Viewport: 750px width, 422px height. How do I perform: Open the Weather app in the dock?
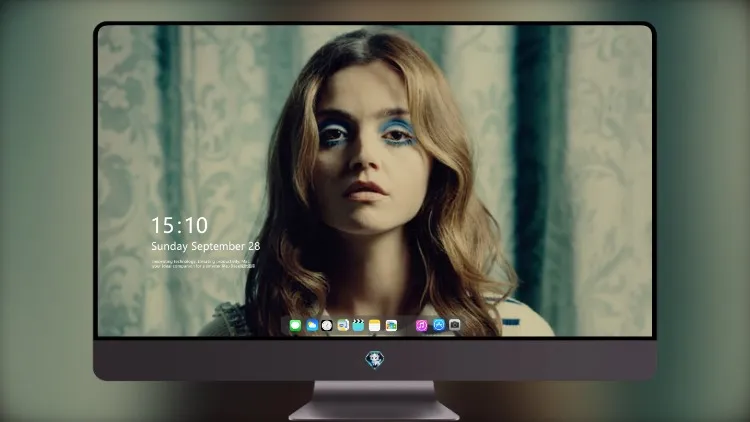point(312,325)
